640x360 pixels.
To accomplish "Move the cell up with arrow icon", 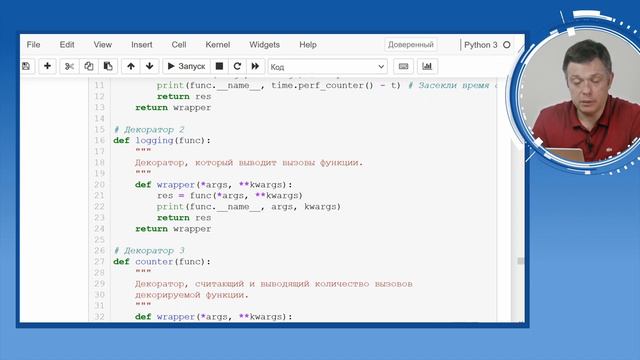I will click(x=131, y=66).
